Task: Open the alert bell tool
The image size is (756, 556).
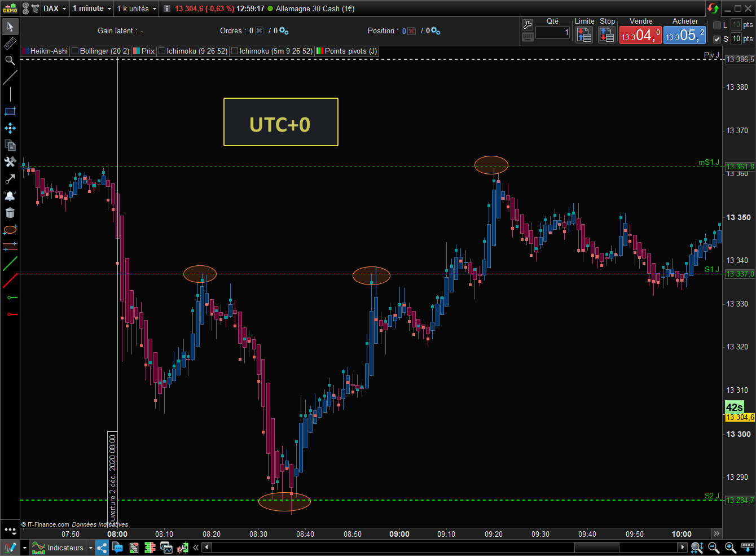Action: 10,196
